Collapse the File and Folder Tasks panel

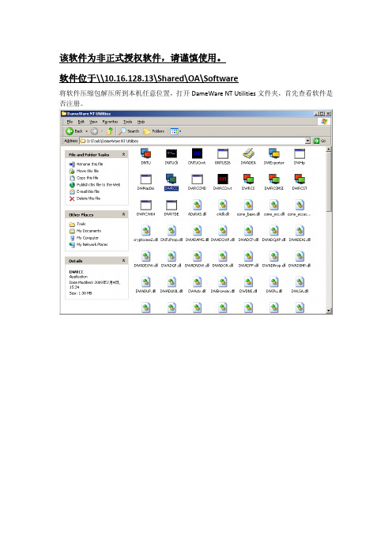click(x=124, y=154)
